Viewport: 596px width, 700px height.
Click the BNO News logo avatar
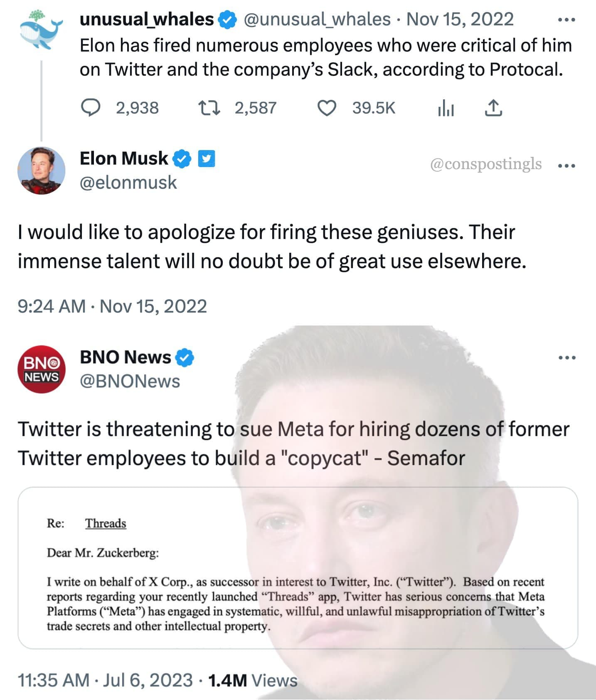click(x=41, y=369)
